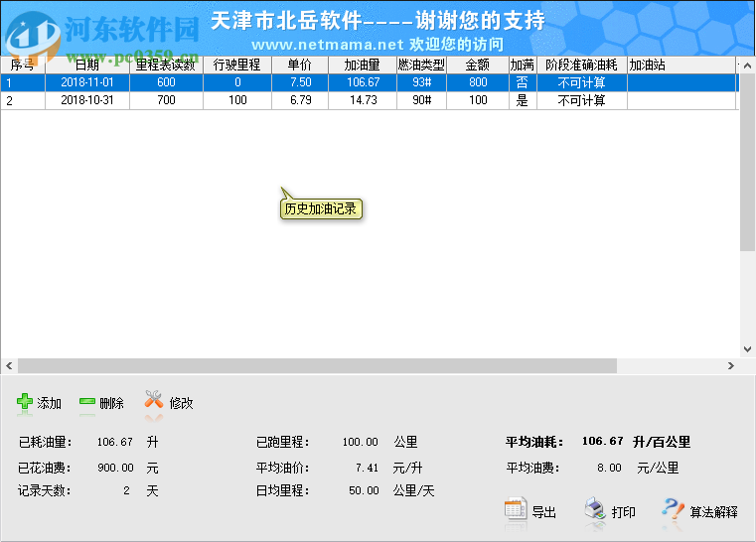This screenshot has height=542, width=756.
Task: Select the row dated 2018-10-31
Action: [370, 100]
